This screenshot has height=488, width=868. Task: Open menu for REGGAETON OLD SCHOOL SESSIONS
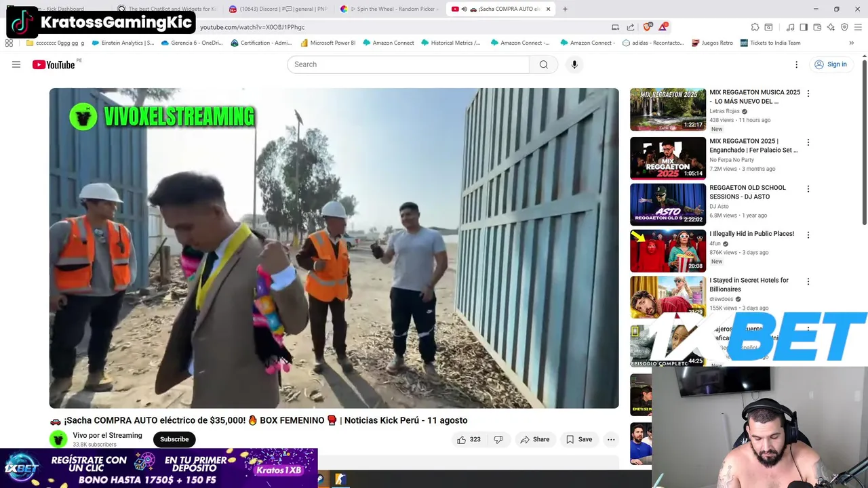pos(808,188)
